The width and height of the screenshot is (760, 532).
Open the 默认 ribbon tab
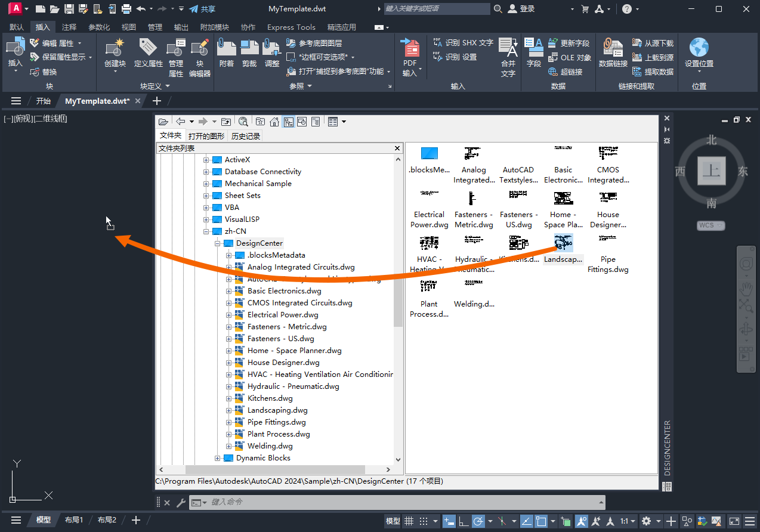click(x=17, y=27)
